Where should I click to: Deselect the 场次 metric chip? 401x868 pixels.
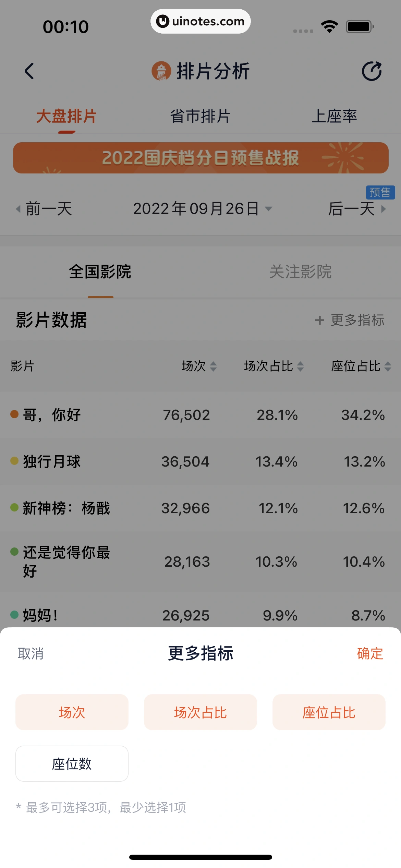(72, 712)
